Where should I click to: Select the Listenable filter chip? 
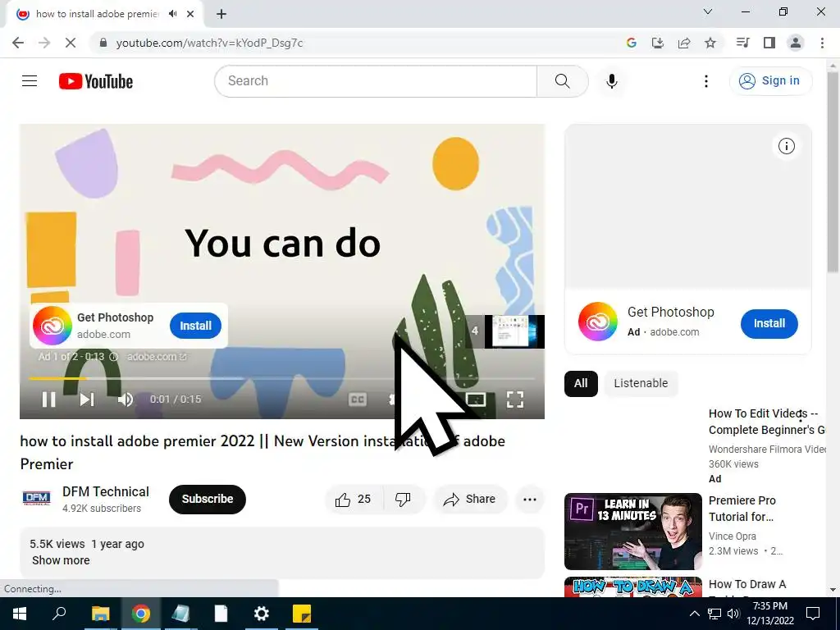coord(641,384)
